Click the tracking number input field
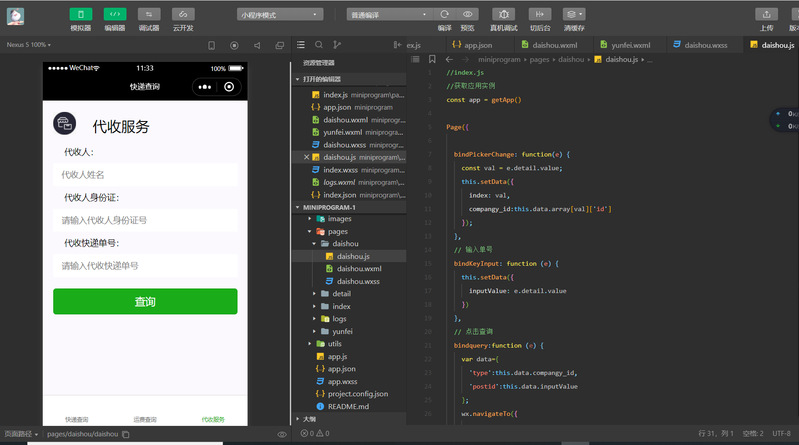The height and width of the screenshot is (445, 799). pyautogui.click(x=145, y=266)
